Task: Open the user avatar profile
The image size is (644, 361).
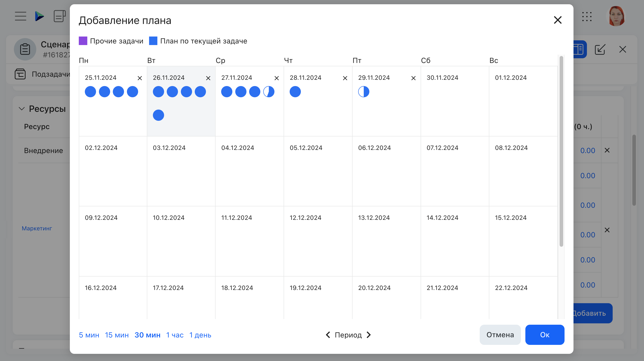Action: tap(616, 16)
